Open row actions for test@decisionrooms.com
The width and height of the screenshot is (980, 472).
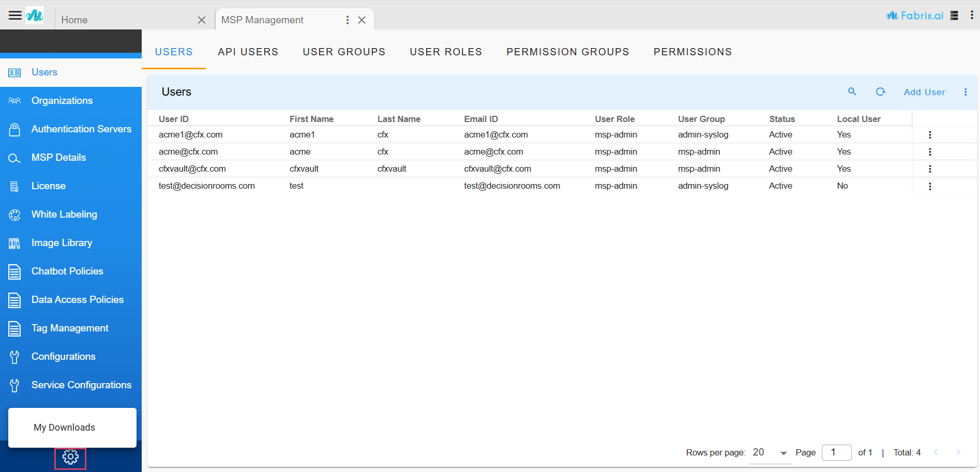click(929, 187)
